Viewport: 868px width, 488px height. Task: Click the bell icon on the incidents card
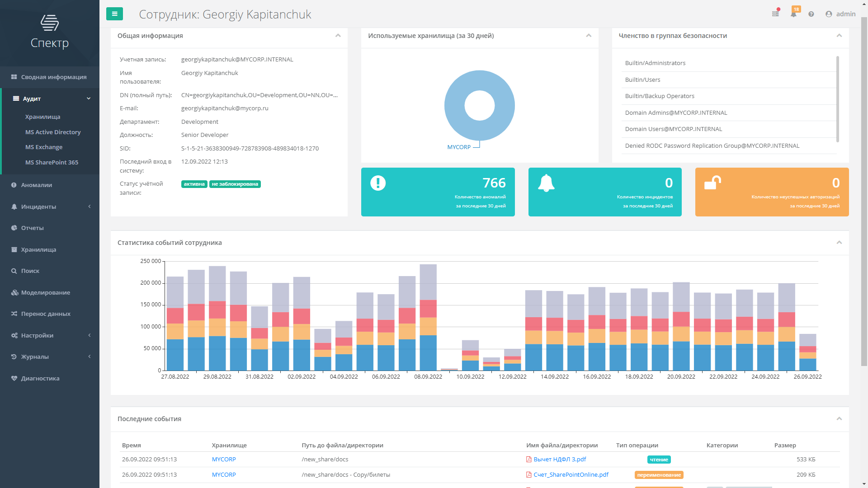pos(546,183)
